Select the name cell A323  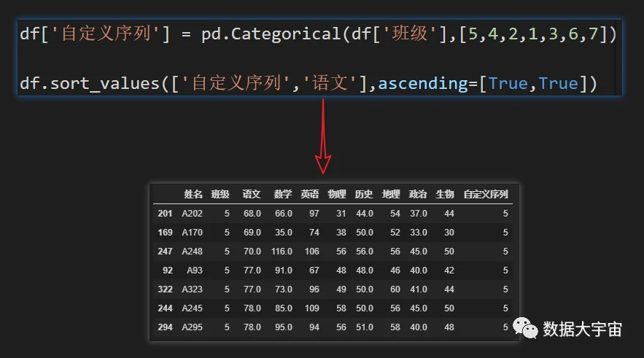tap(193, 289)
